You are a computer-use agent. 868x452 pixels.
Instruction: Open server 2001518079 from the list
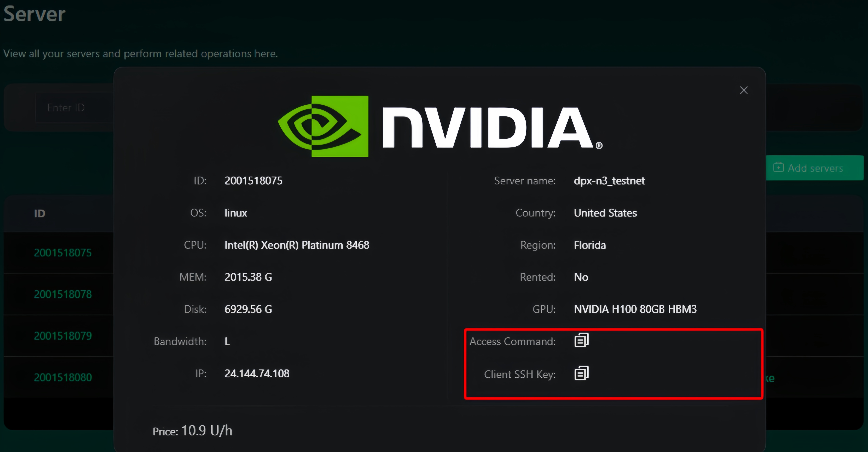click(x=63, y=336)
